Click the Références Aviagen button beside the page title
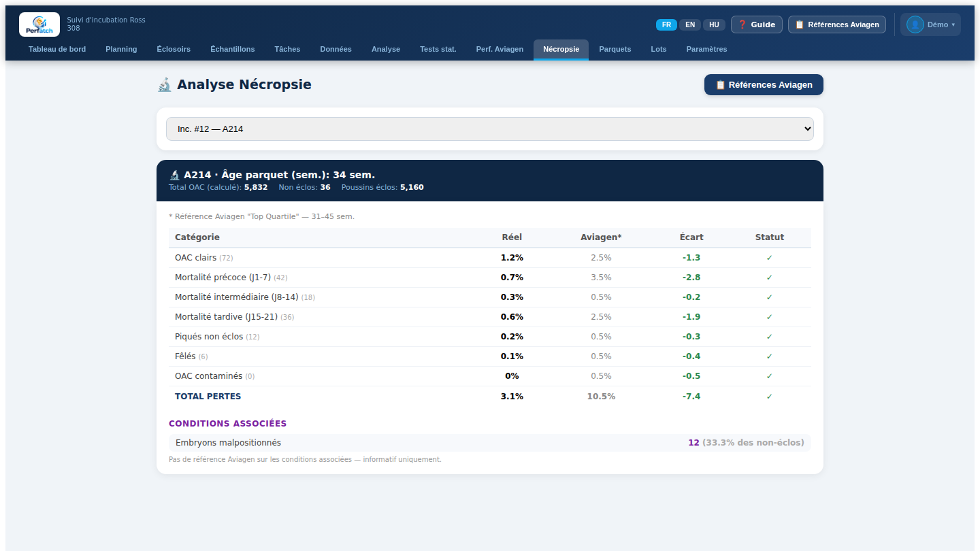 tap(764, 85)
